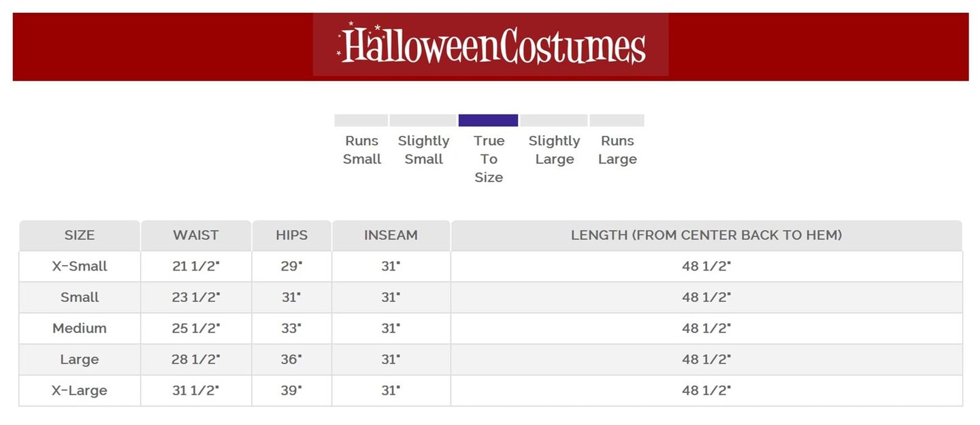Screen dimensions: 980x425
Task: Click the SIZE column header
Action: 80,235
